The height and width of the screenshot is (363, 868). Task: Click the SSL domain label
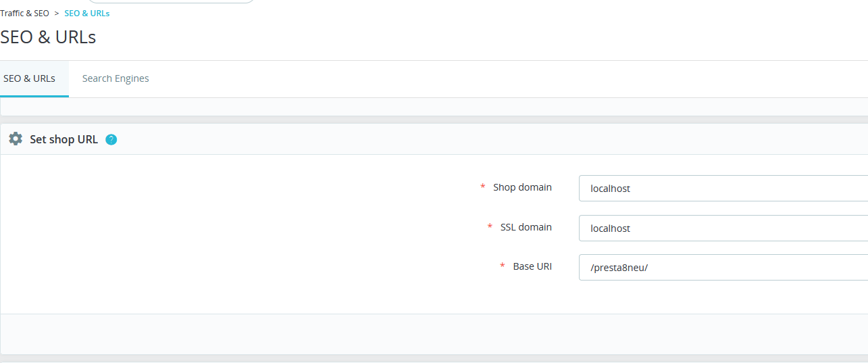pyautogui.click(x=526, y=227)
